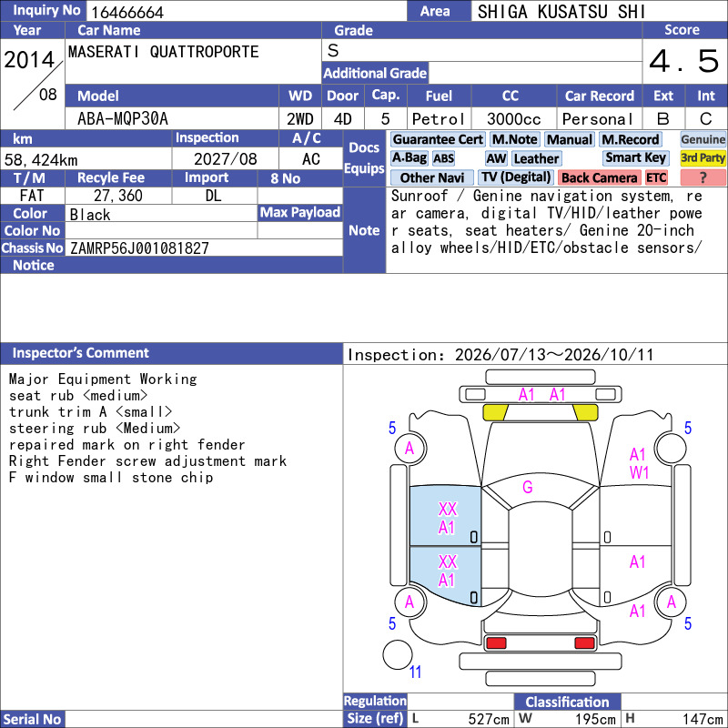Select 'F window small stone chip' comment
Image resolution: width=728 pixels, height=728 pixels.
pyautogui.click(x=111, y=477)
